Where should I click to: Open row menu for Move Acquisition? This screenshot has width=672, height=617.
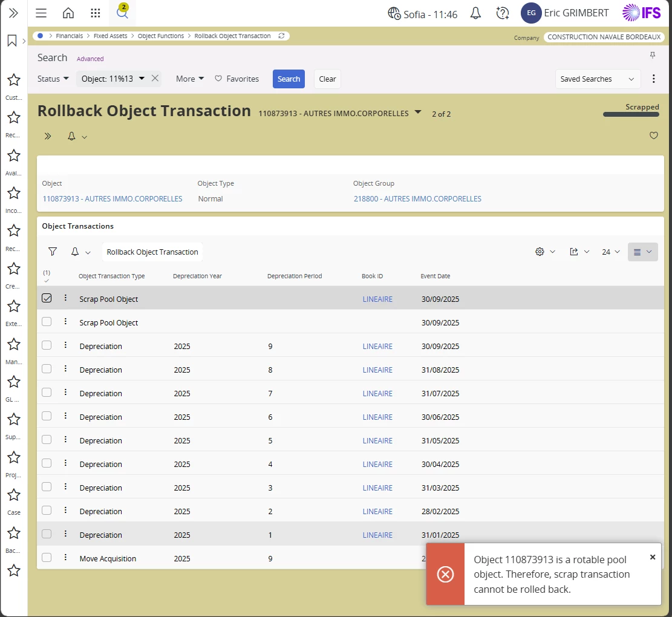pos(65,557)
